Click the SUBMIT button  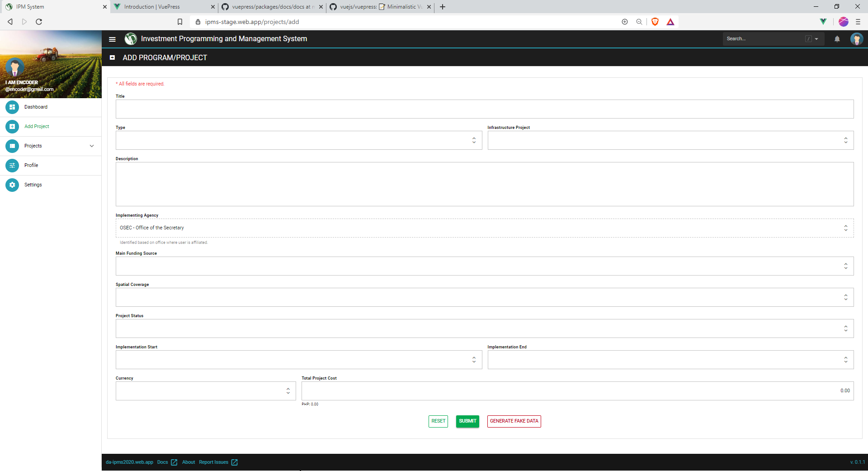click(467, 421)
